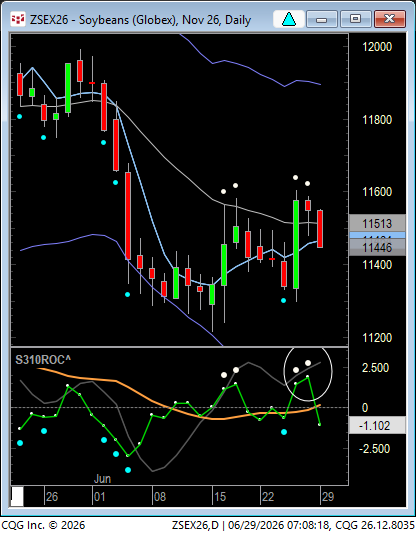The height and width of the screenshot is (533, 416).
Task: Click date label 26 on the time axis
Action: pyautogui.click(x=52, y=497)
